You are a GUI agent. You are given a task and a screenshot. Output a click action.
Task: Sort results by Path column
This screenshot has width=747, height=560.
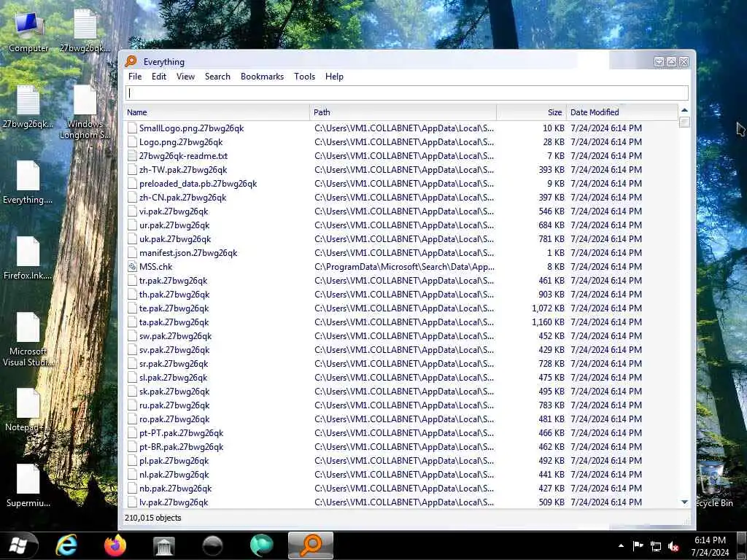pos(403,112)
